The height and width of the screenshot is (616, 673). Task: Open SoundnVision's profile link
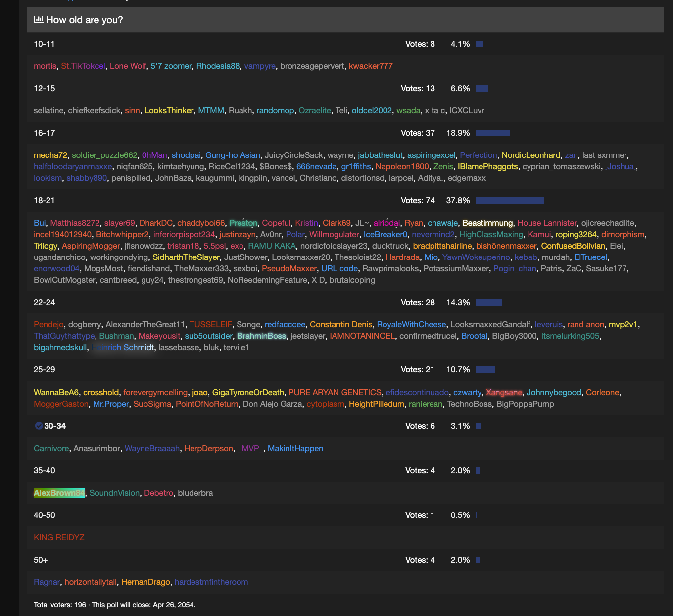114,493
